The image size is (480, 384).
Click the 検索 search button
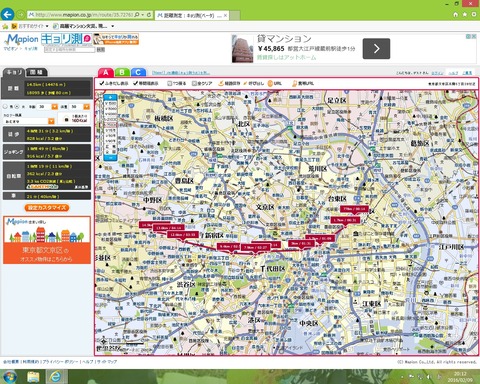coord(101,49)
